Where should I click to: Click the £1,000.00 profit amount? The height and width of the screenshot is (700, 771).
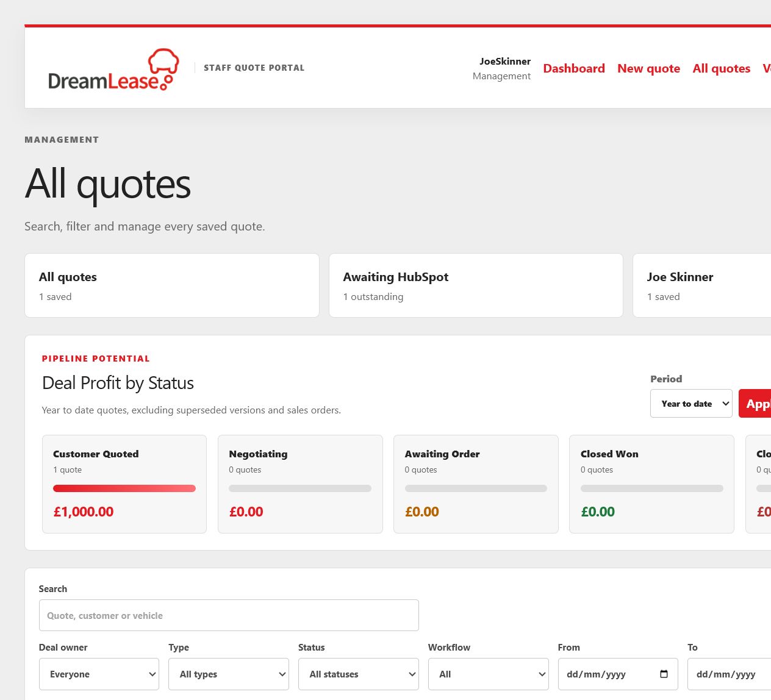84,512
